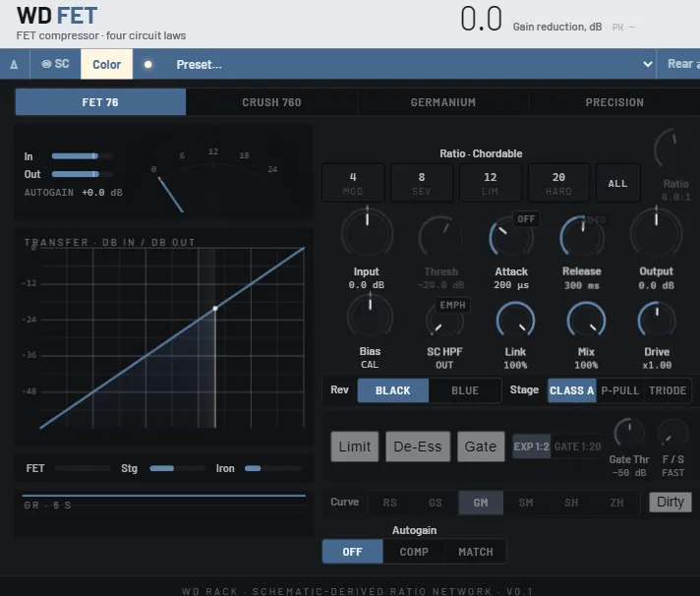Viewport: 700px width, 596px height.
Task: Click the PK peak readout
Action: click(623, 28)
